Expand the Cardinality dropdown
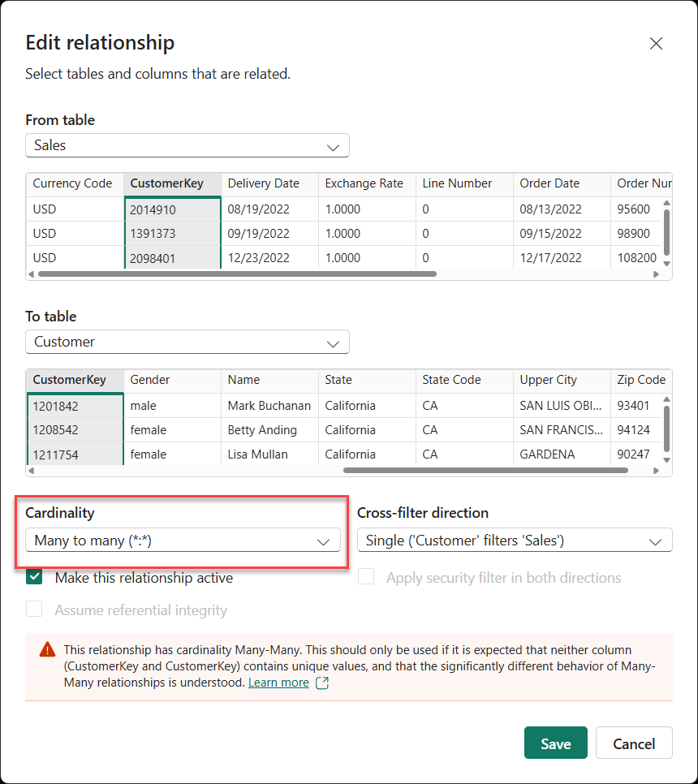Image resolution: width=698 pixels, height=784 pixels. pyautogui.click(x=183, y=541)
